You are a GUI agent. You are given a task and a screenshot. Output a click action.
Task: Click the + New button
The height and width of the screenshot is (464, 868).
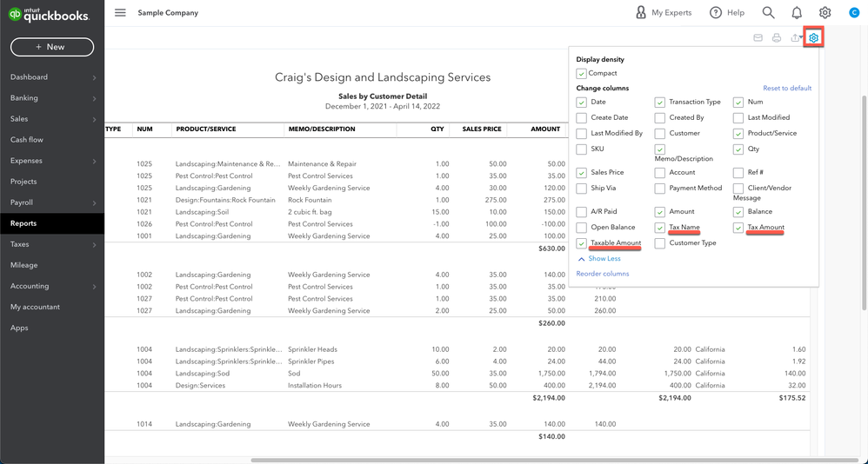pyautogui.click(x=52, y=47)
